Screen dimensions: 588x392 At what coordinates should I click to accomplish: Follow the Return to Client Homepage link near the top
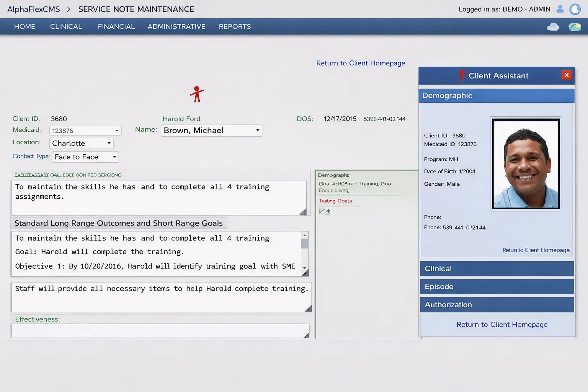click(360, 63)
